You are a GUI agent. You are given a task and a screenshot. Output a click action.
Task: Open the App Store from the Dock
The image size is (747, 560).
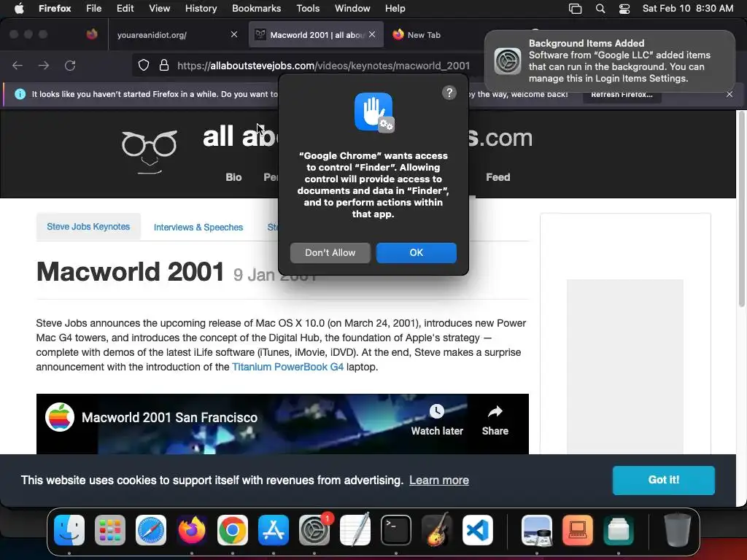(274, 530)
